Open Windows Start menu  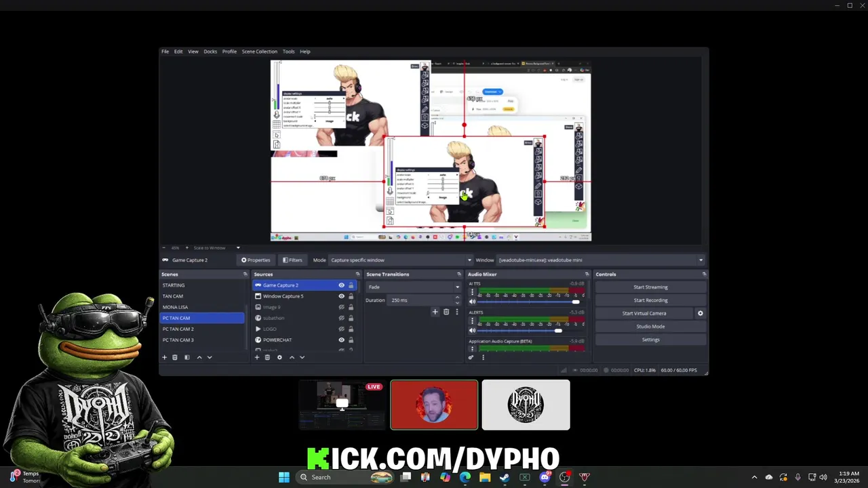(284, 477)
